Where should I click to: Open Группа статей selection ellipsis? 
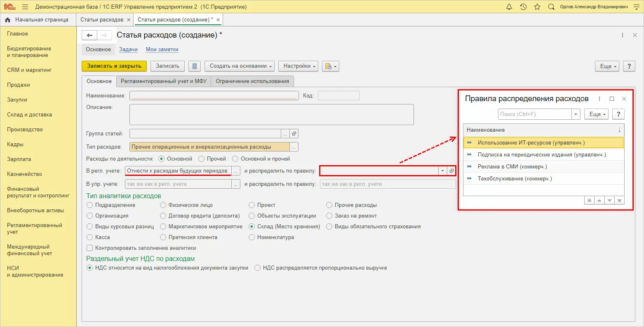coord(285,134)
